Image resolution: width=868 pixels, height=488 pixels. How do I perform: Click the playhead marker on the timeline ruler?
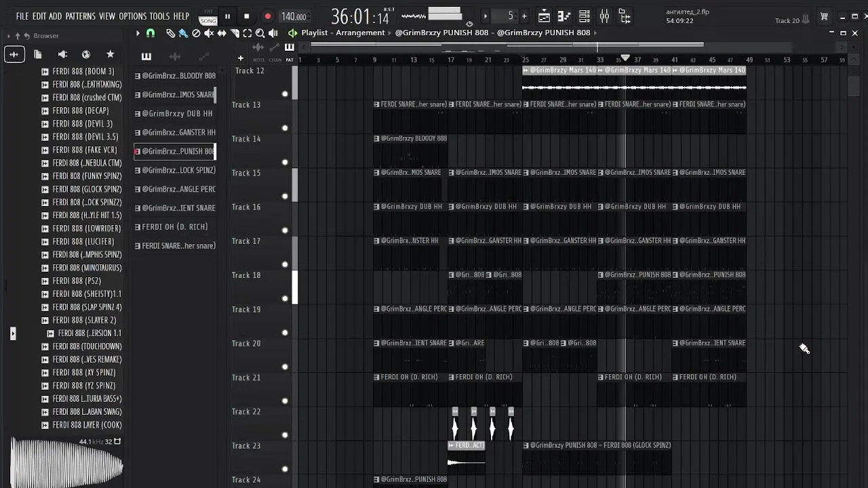click(x=625, y=59)
